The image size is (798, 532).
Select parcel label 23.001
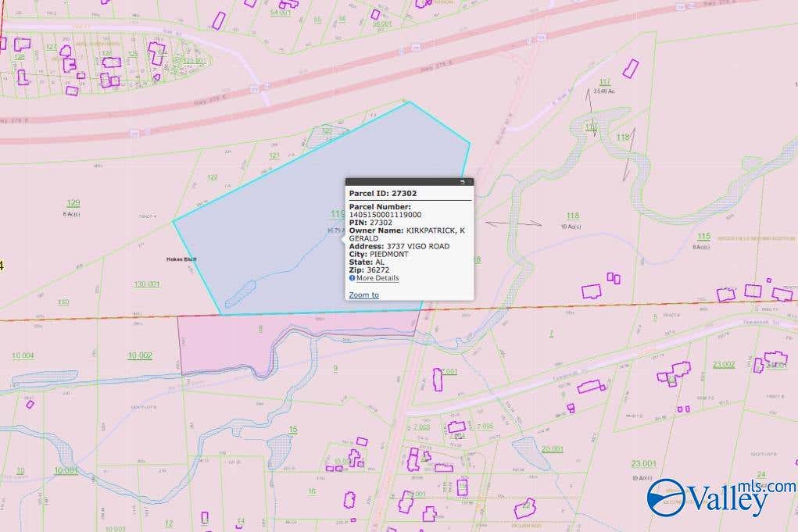point(644,464)
